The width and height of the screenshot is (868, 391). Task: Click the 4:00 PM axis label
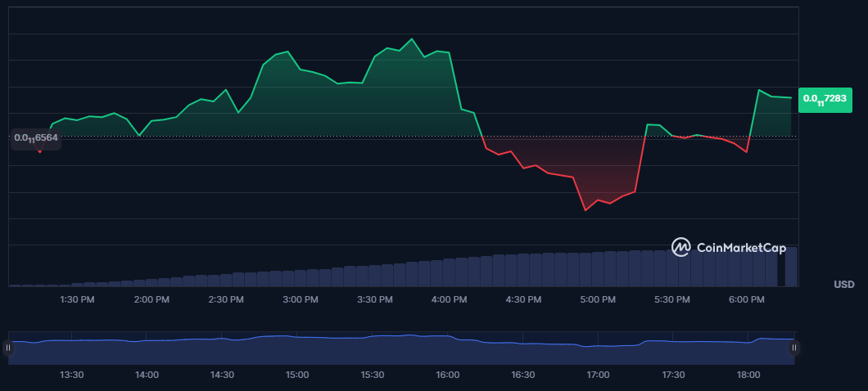pos(449,299)
